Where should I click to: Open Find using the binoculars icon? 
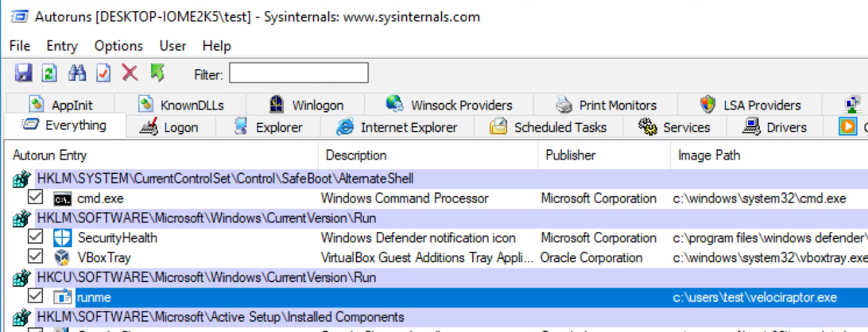[x=77, y=73]
